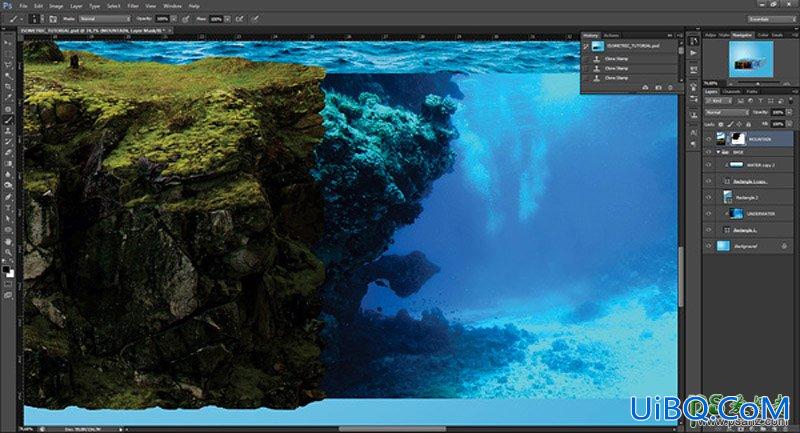This screenshot has width=800, height=433.
Task: Open brush Opacity slider arrow
Action: click(173, 19)
